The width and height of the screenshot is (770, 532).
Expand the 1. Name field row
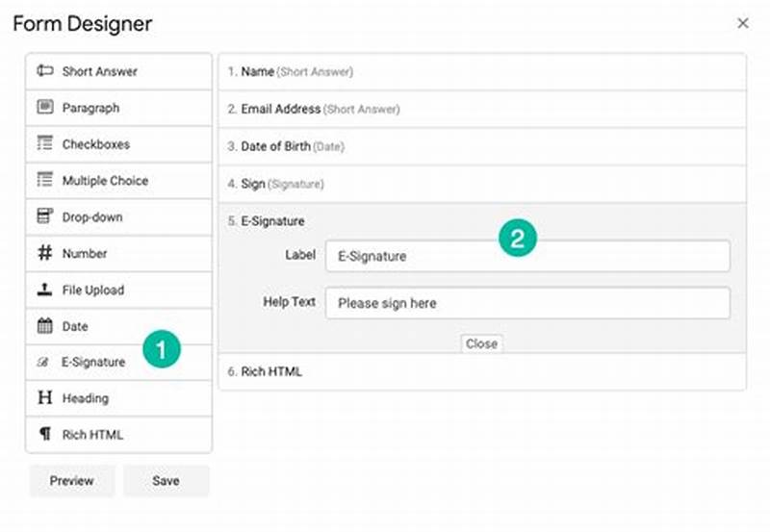click(482, 71)
